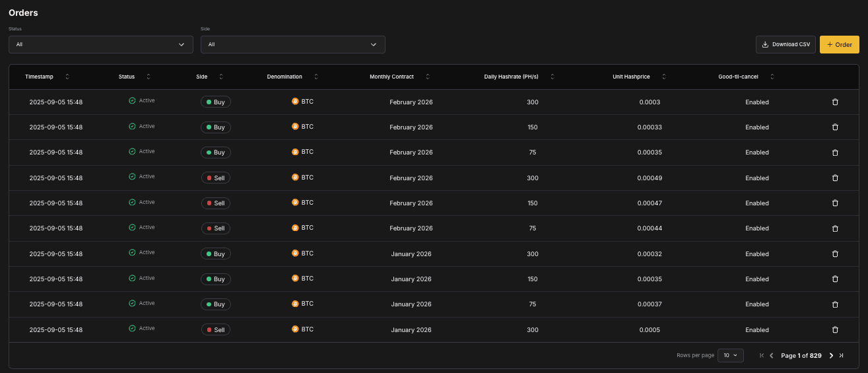Click the Denomination column header

point(284,77)
